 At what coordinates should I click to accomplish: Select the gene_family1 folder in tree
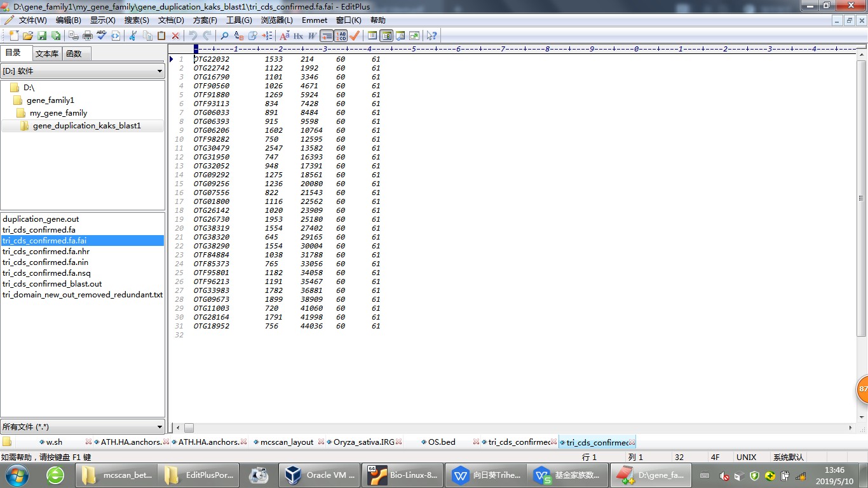50,100
